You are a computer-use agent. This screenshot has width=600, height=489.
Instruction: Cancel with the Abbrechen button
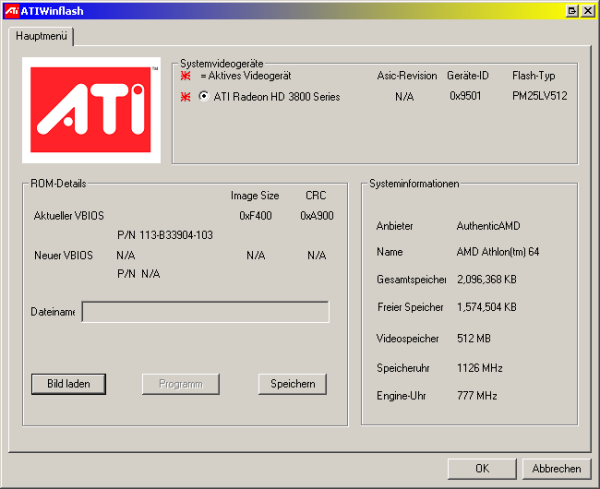click(x=557, y=469)
